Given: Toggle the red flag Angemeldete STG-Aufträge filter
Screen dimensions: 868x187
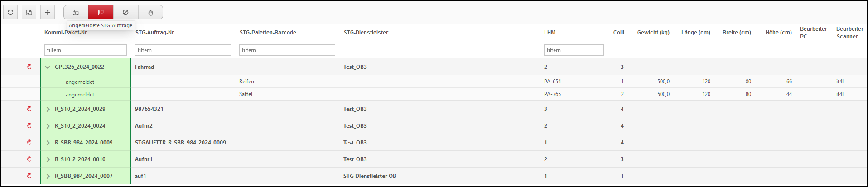Looking at the screenshot, I should click(x=101, y=12).
